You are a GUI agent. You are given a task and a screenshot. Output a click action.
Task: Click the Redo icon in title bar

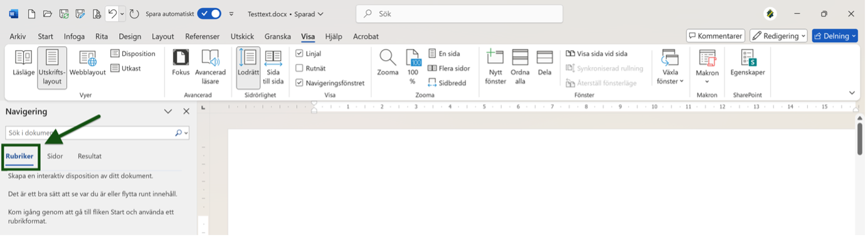134,14
